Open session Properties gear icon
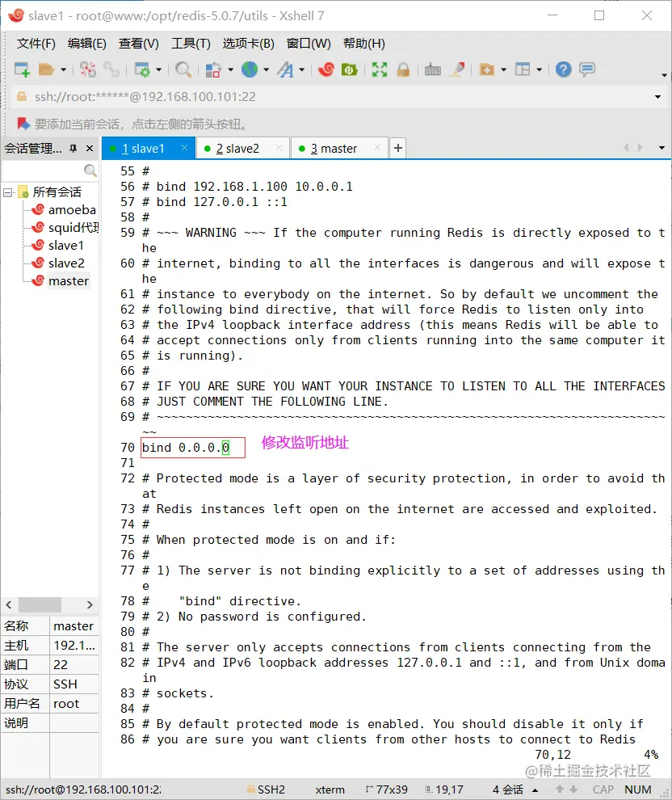 click(141, 69)
